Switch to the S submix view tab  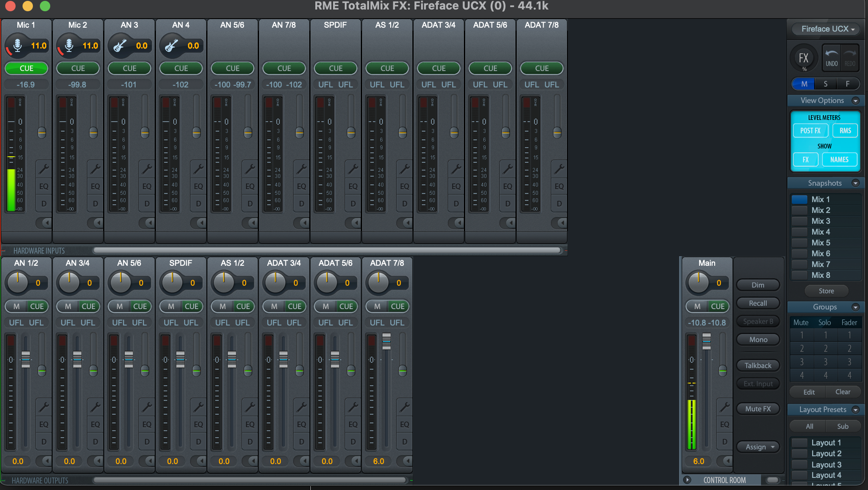(826, 84)
